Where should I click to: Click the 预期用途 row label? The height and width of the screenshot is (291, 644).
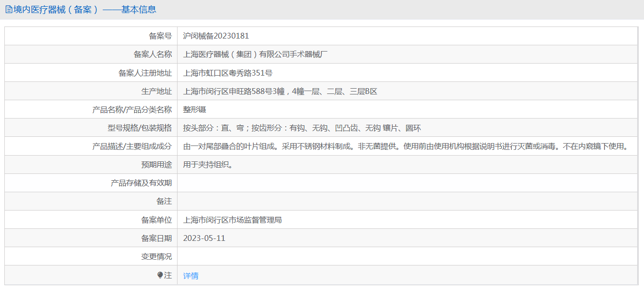[x=156, y=164]
